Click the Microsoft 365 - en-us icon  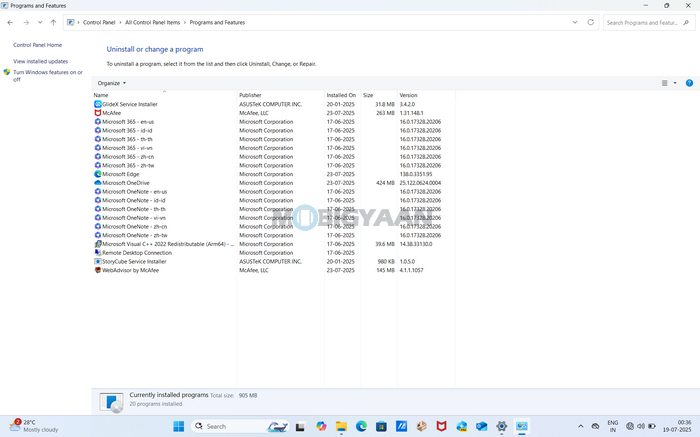click(x=98, y=121)
